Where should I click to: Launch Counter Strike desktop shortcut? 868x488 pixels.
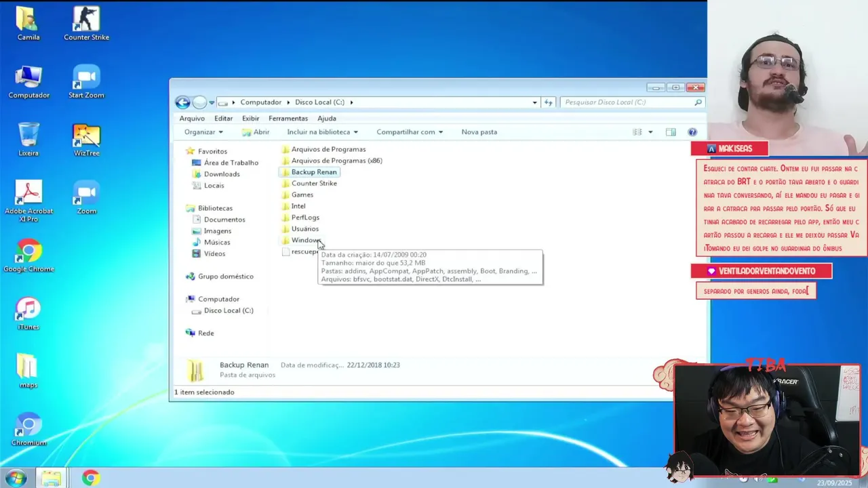[x=86, y=24]
